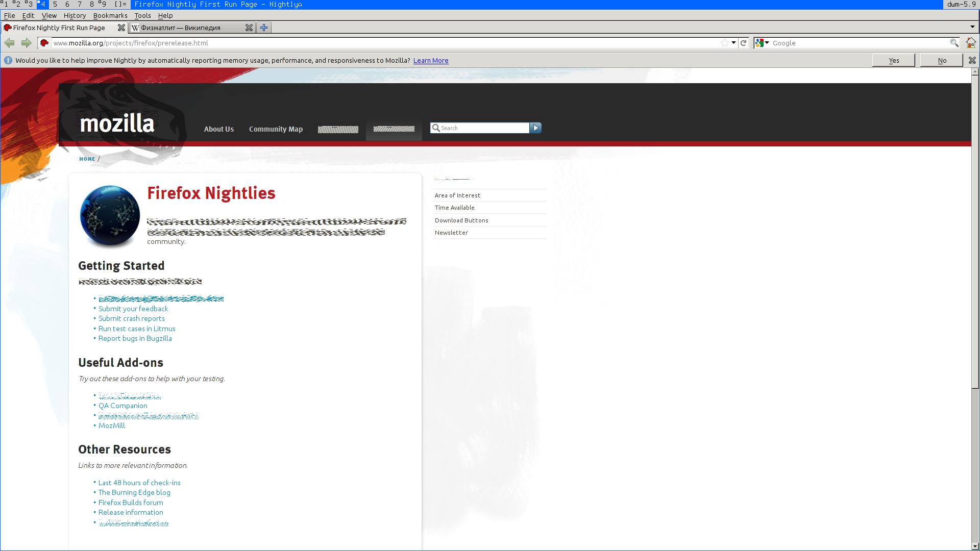Viewport: 980px width, 551px height.
Task: Open Report bugs in Bugzilla link
Action: [135, 339]
